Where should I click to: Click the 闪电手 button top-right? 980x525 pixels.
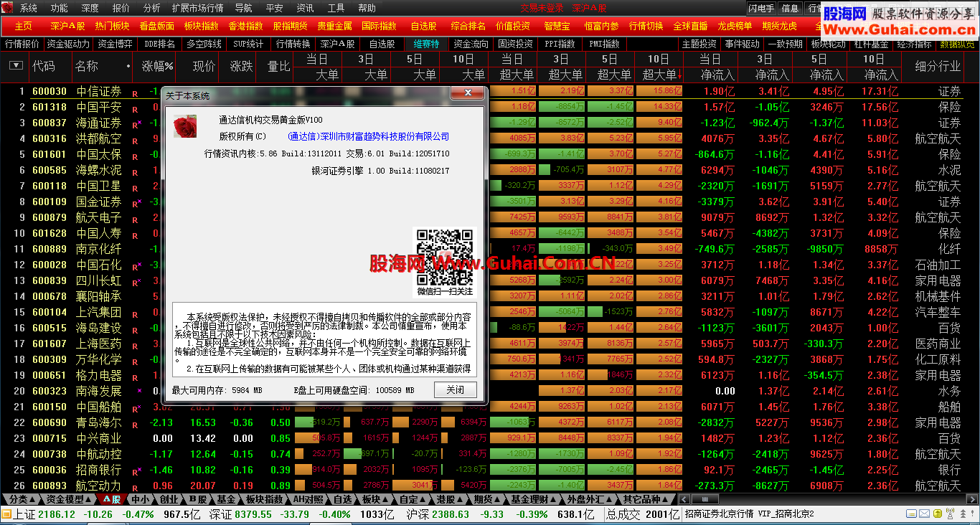click(x=761, y=8)
